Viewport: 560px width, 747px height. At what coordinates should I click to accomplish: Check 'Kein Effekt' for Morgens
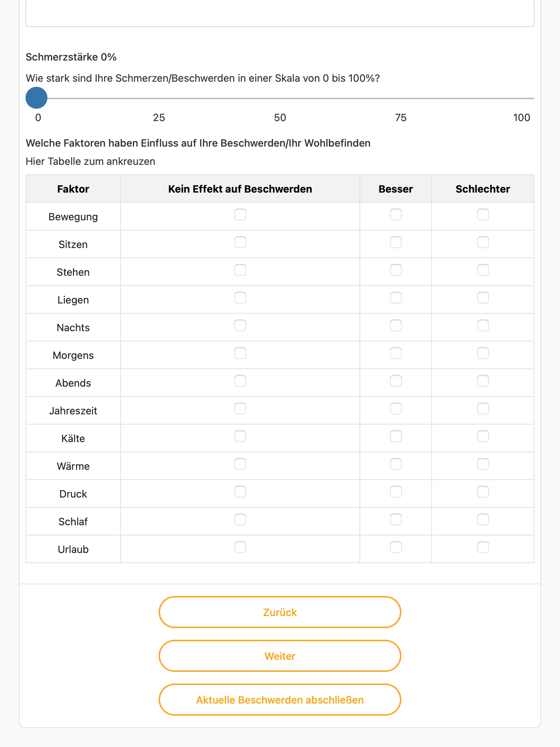tap(240, 353)
